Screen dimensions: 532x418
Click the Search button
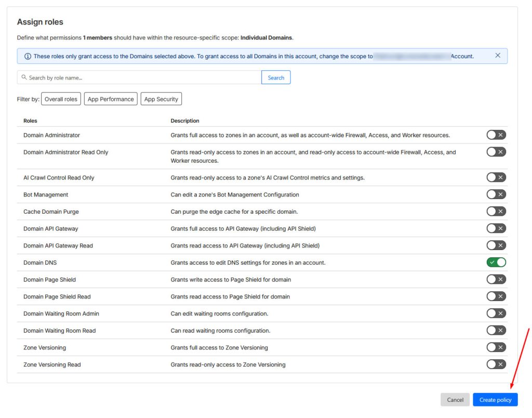coord(276,77)
